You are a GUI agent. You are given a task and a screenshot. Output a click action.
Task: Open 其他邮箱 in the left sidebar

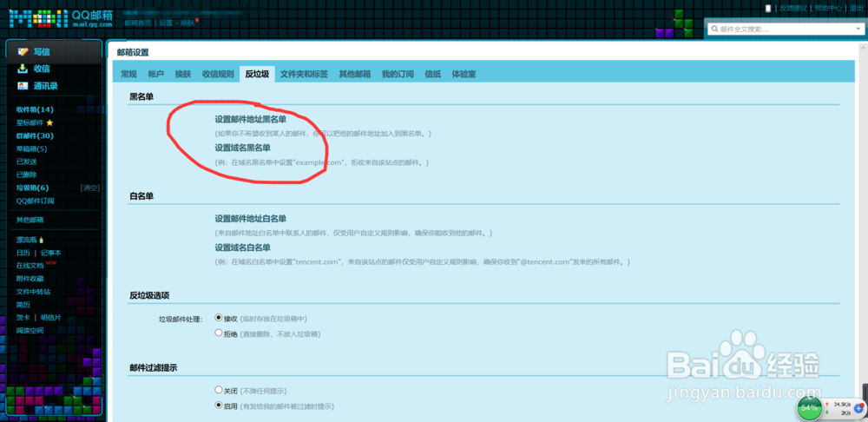[x=30, y=220]
